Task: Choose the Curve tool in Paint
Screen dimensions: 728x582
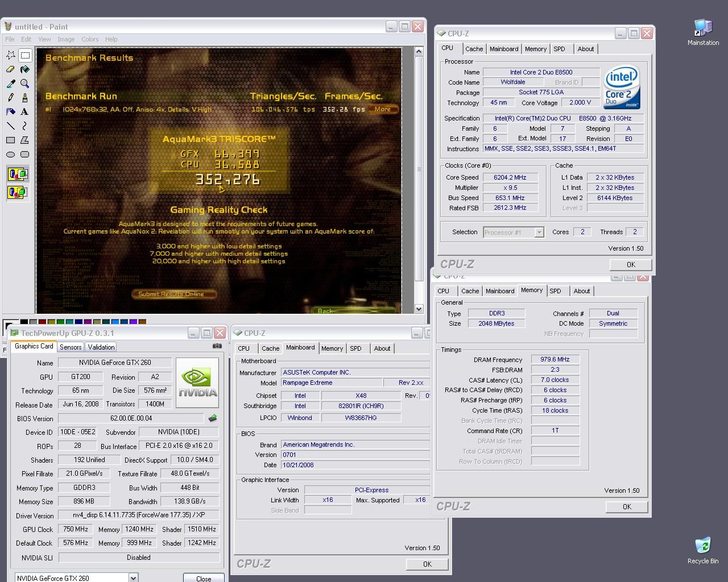Action: [25, 126]
